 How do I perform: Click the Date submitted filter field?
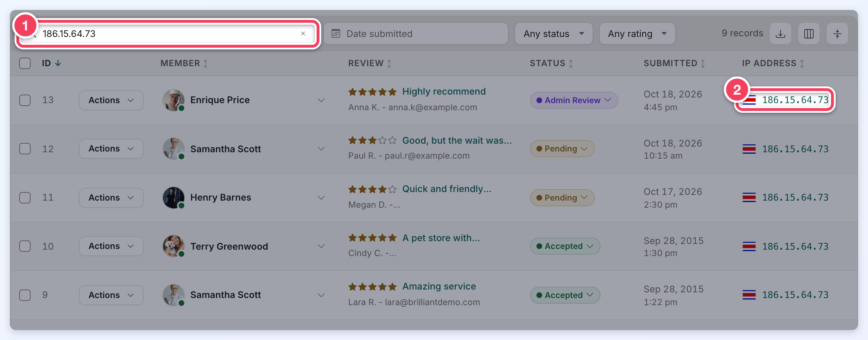(416, 34)
